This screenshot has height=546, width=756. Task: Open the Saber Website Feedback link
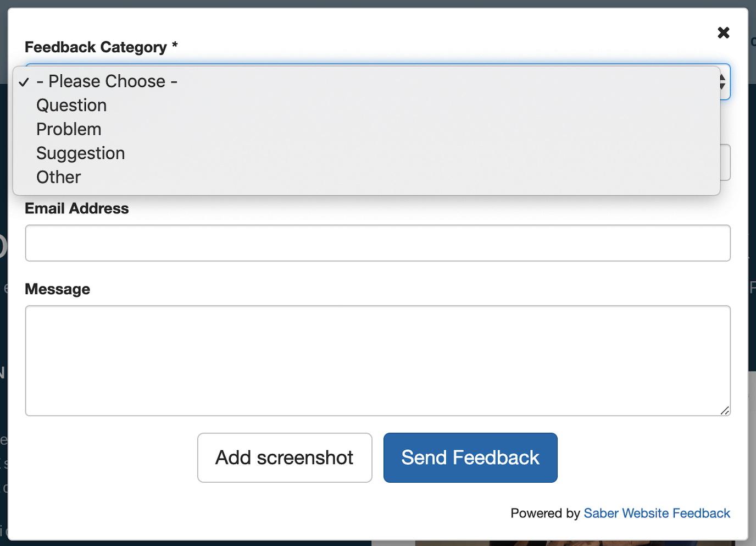(657, 513)
